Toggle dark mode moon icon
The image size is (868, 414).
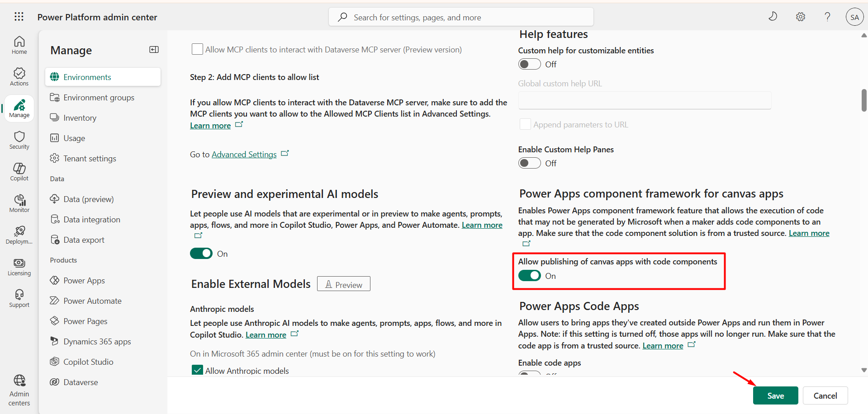(773, 17)
